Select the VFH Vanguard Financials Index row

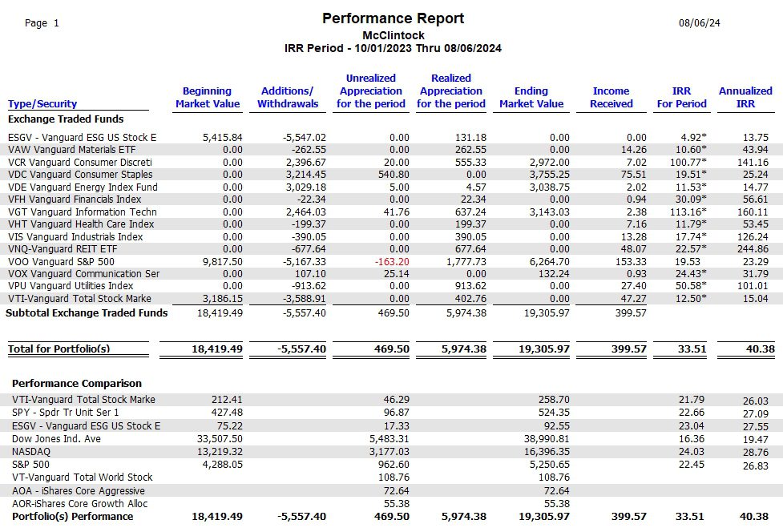tap(391, 199)
